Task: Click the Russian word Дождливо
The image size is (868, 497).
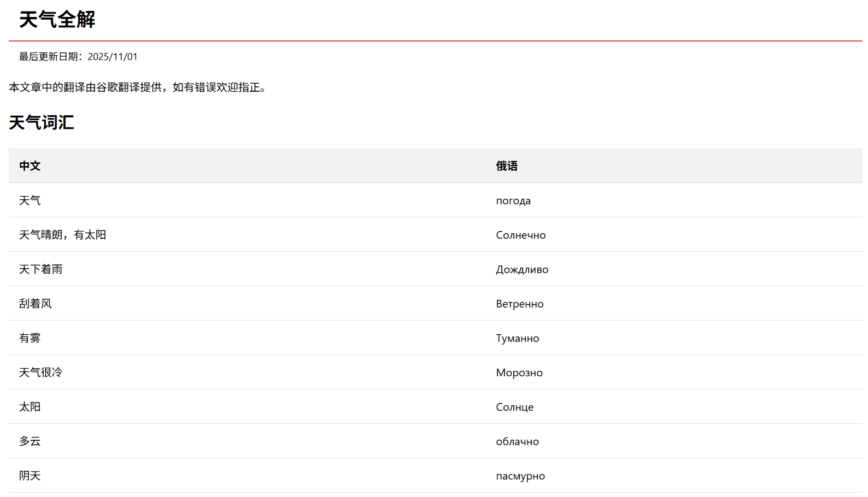Action: pyautogui.click(x=521, y=269)
